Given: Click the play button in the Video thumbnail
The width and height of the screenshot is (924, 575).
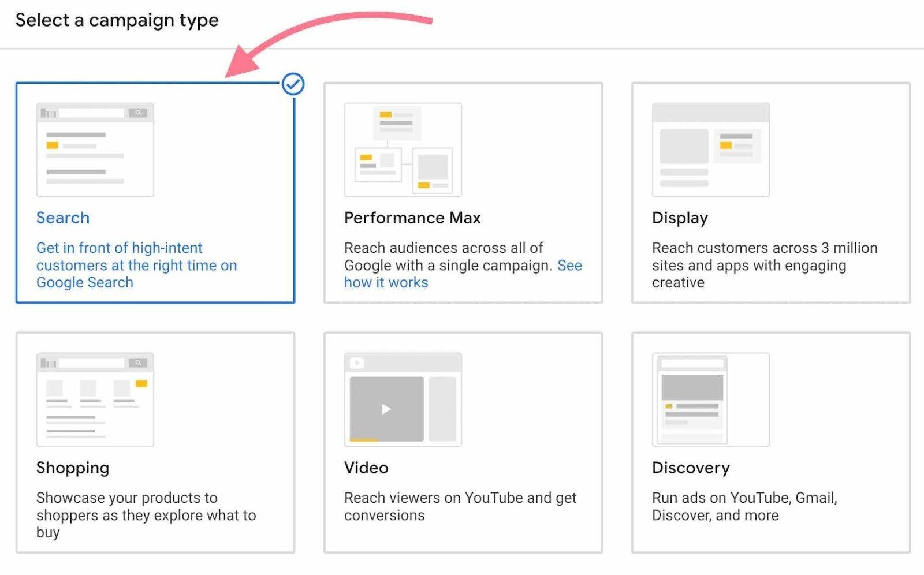Looking at the screenshot, I should coord(385,409).
